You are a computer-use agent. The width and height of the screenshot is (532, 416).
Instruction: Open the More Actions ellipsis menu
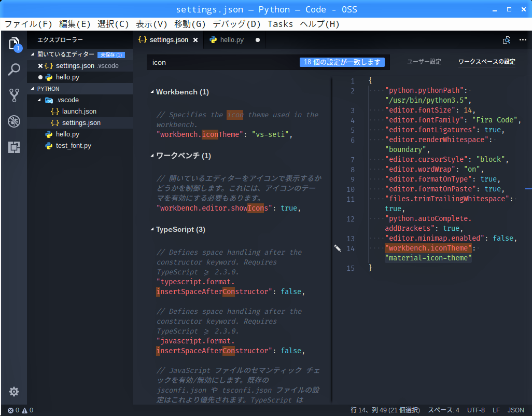523,40
